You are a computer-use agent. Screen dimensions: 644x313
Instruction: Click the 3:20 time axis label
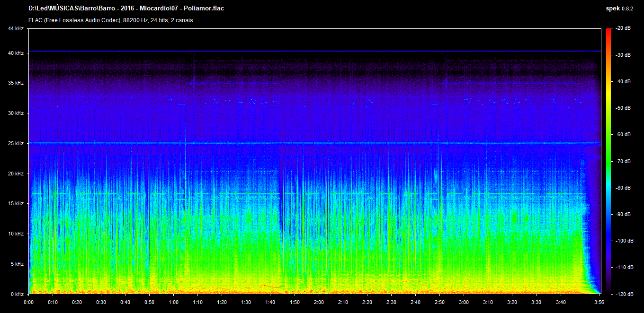[x=512, y=302]
